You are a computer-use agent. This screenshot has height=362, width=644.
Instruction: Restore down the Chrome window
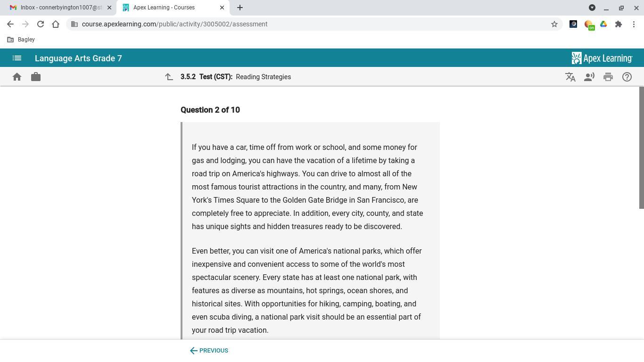coord(621,8)
